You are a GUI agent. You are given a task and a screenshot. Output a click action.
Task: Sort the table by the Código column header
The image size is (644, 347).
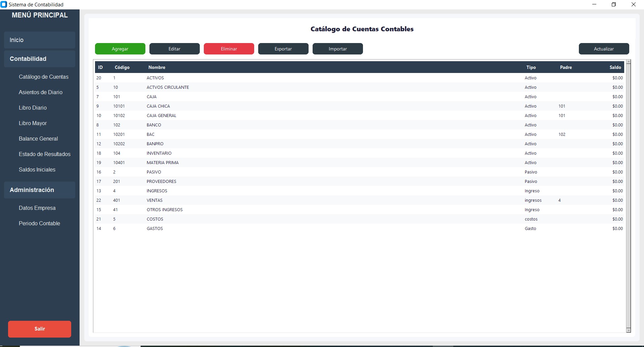122,67
